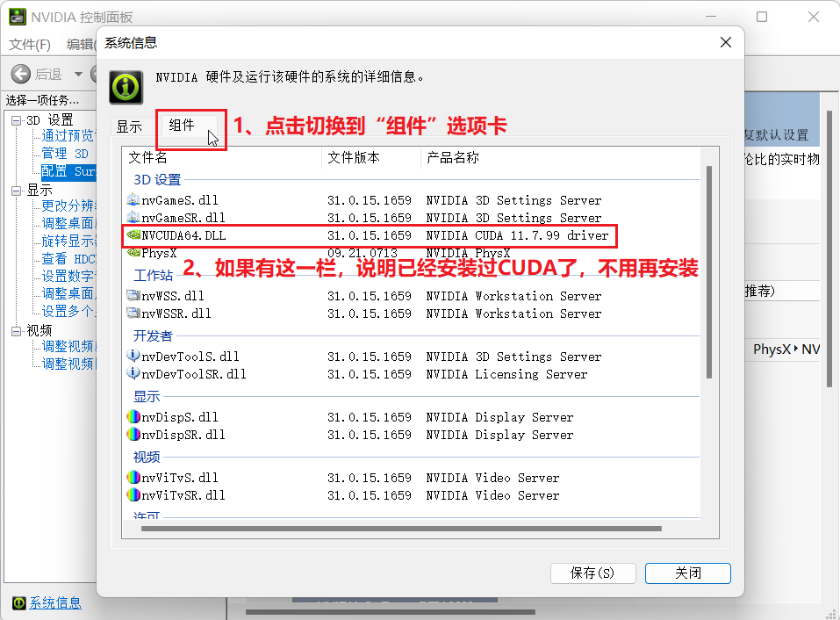Open the 系统信息 link at bottom left
Viewport: 840px width, 620px height.
coord(55,602)
